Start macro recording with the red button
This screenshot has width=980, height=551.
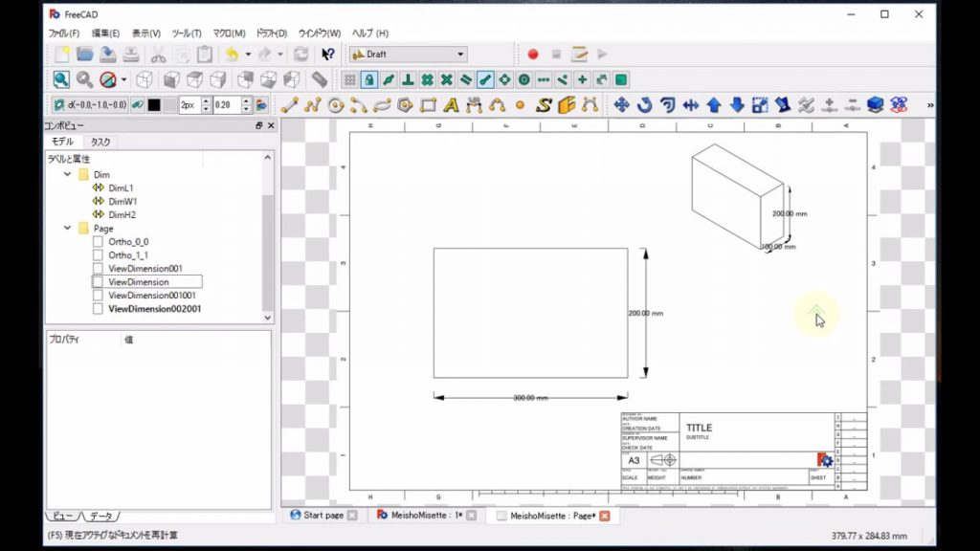coord(533,55)
